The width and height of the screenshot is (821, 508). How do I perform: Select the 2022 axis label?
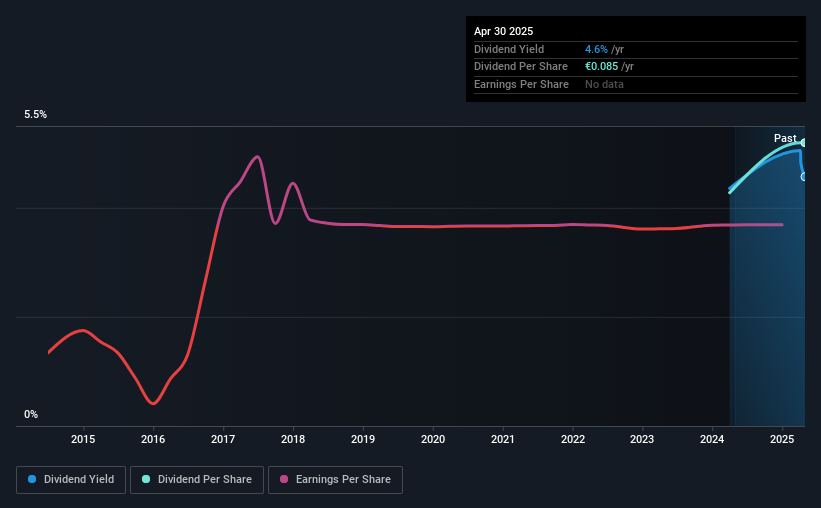573,439
